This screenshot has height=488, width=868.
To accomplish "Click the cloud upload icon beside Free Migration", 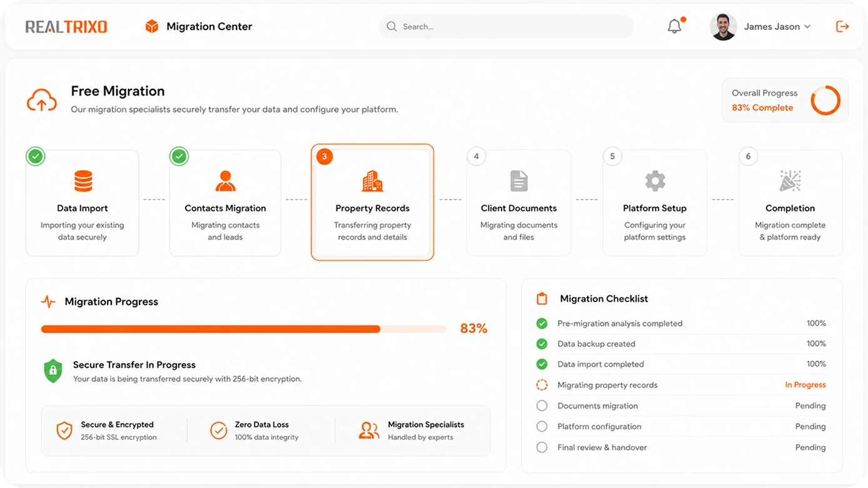I will 41,100.
